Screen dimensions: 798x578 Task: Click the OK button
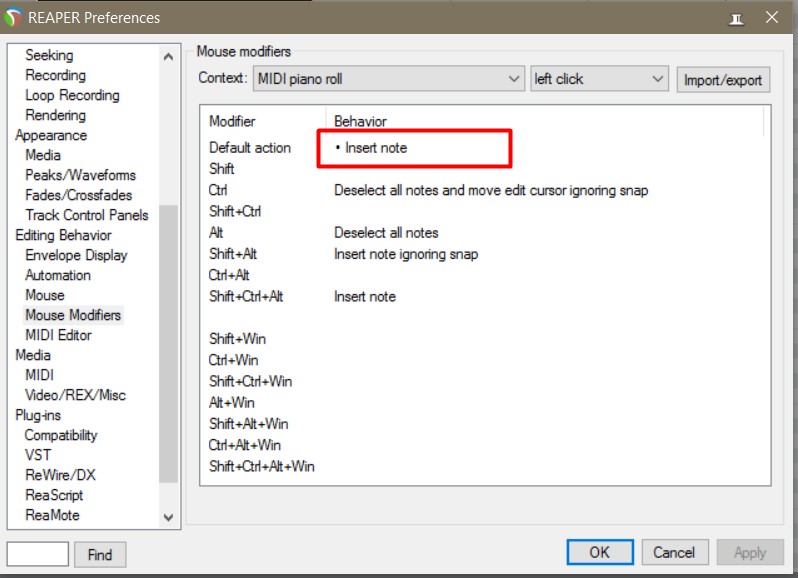[600, 553]
